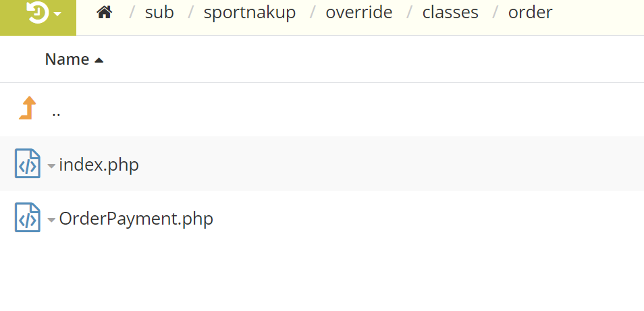Click the sort direction arrow beside Name

click(x=99, y=60)
